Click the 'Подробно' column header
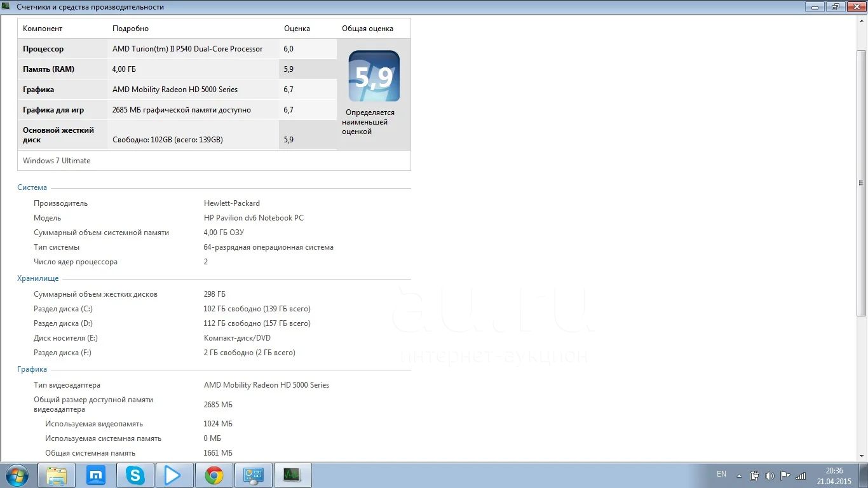Viewport: 868px width, 488px height. [x=130, y=29]
